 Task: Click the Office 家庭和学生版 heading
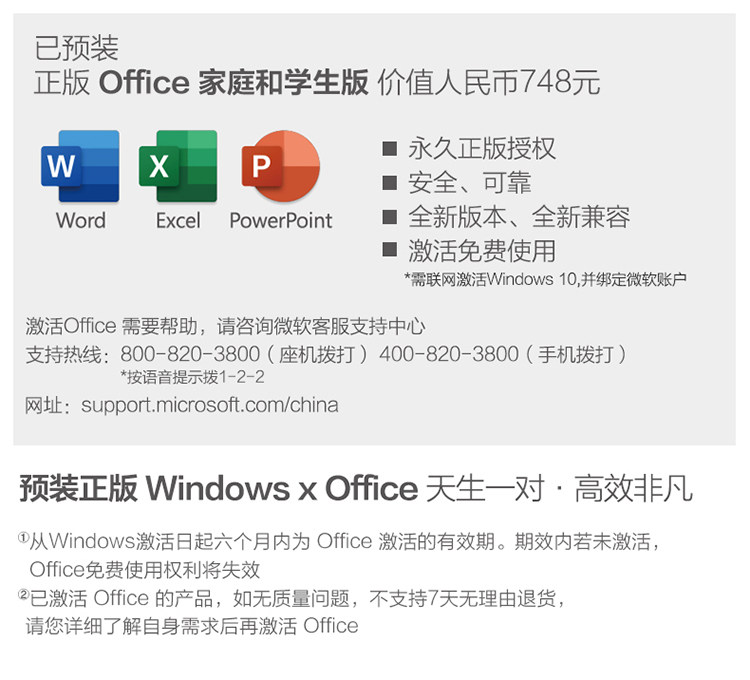point(233,82)
